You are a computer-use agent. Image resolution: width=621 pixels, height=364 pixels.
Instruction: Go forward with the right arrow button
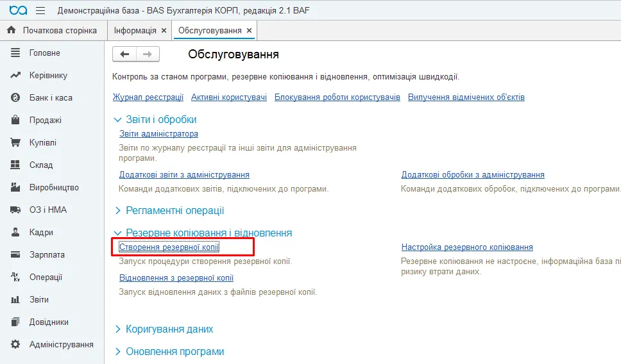(x=148, y=54)
